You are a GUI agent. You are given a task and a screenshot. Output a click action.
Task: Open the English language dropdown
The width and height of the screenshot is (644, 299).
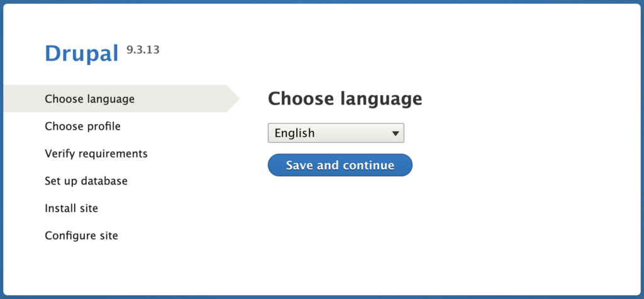pos(336,133)
